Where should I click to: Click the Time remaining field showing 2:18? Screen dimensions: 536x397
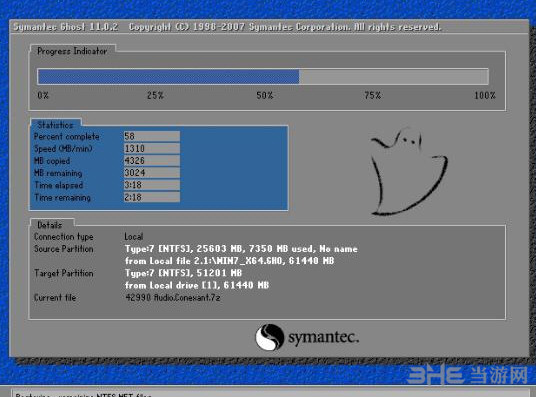coord(151,197)
